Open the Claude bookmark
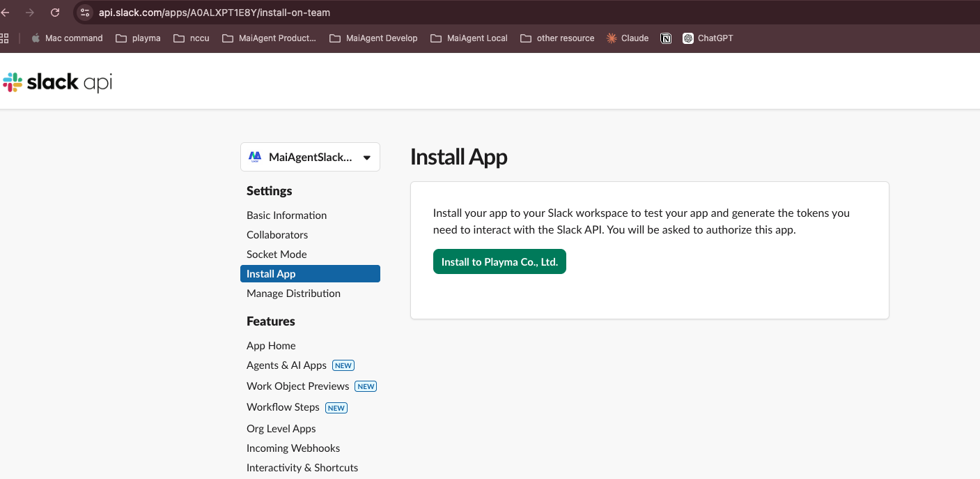The height and width of the screenshot is (479, 980). tap(627, 38)
